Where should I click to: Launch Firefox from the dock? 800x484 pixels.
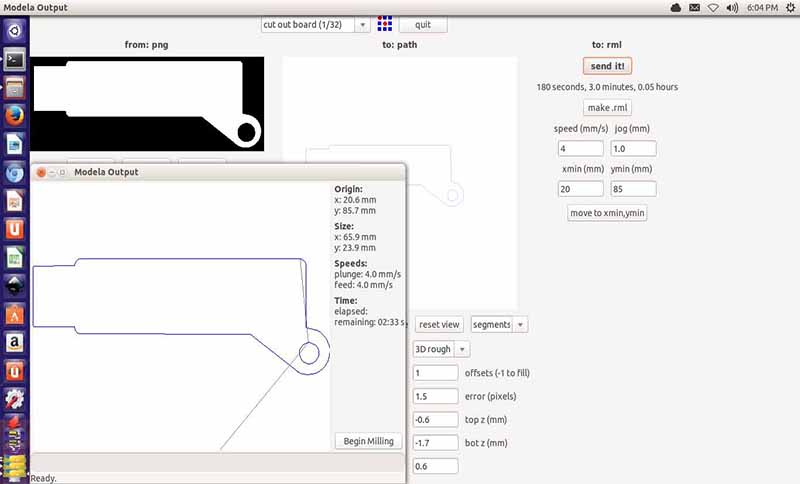point(14,116)
